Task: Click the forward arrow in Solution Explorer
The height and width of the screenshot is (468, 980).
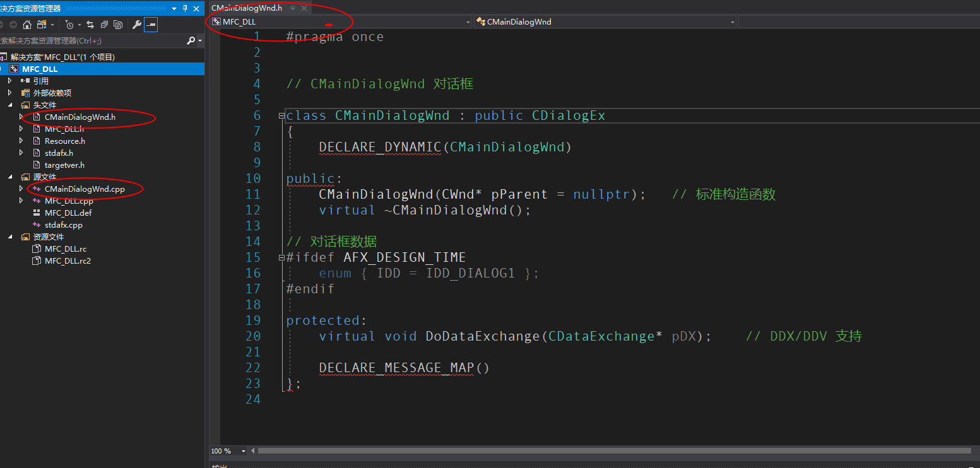Action: point(13,25)
